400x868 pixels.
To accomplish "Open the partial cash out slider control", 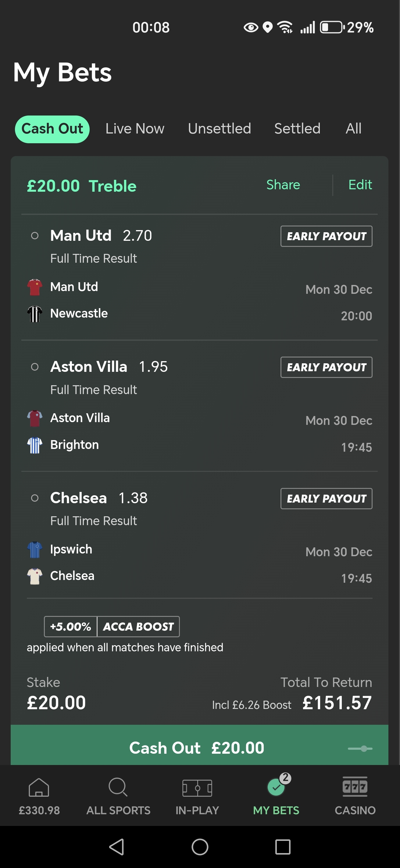I will [x=360, y=749].
